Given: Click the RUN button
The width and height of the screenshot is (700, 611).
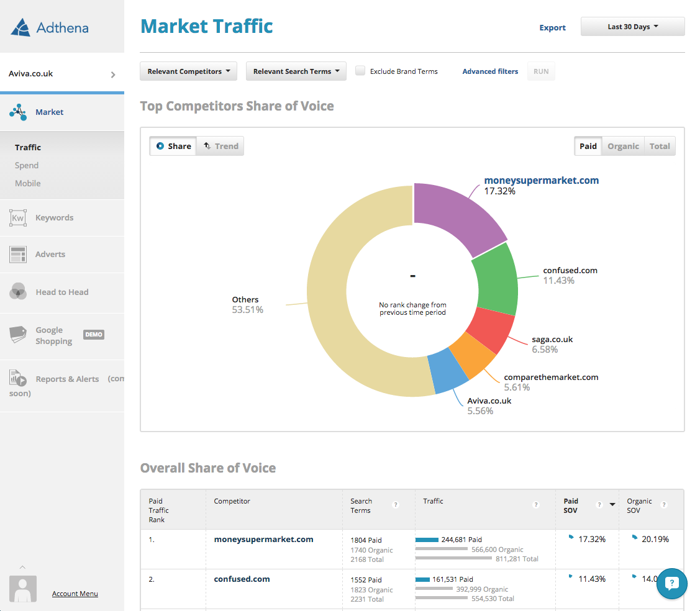Looking at the screenshot, I should 541,71.
